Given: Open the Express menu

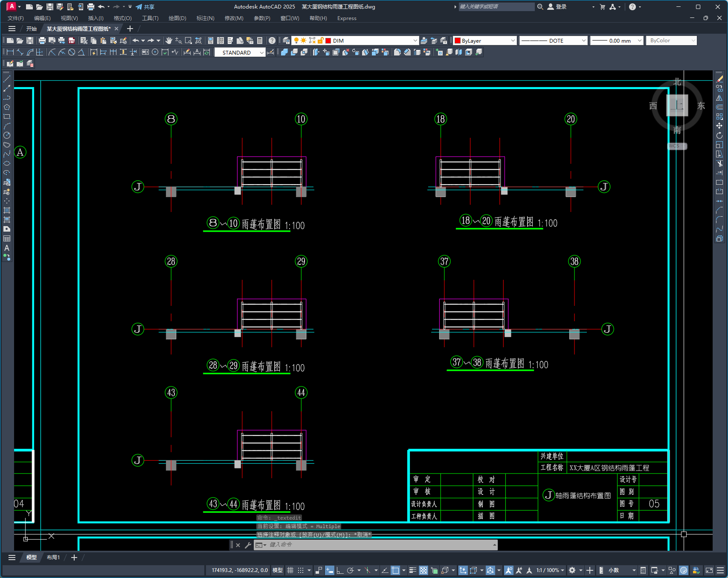Looking at the screenshot, I should click(x=347, y=18).
